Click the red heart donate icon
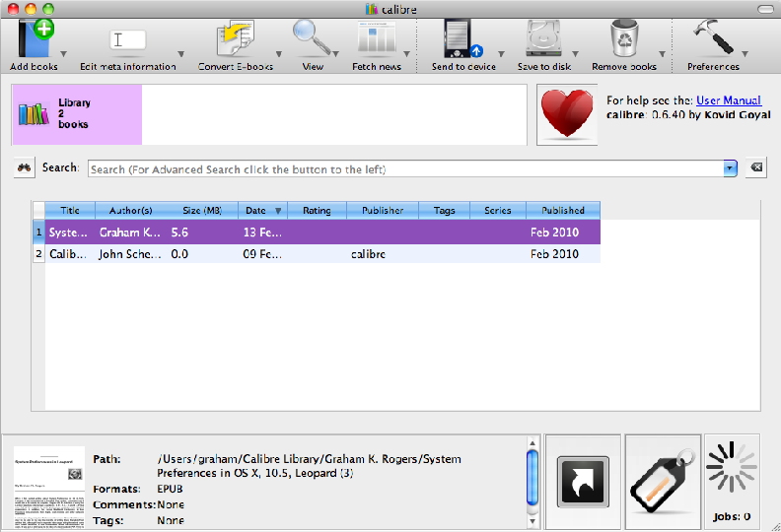 pos(567,114)
